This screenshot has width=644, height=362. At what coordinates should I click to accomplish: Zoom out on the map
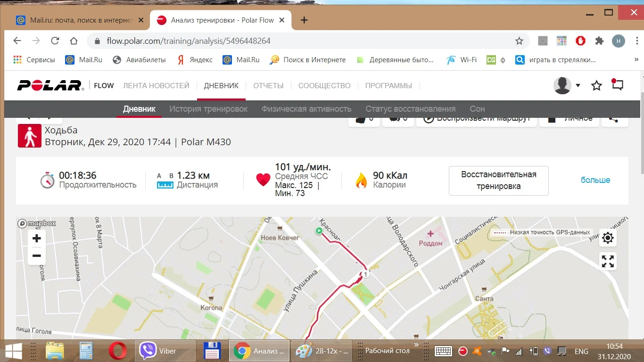click(37, 256)
